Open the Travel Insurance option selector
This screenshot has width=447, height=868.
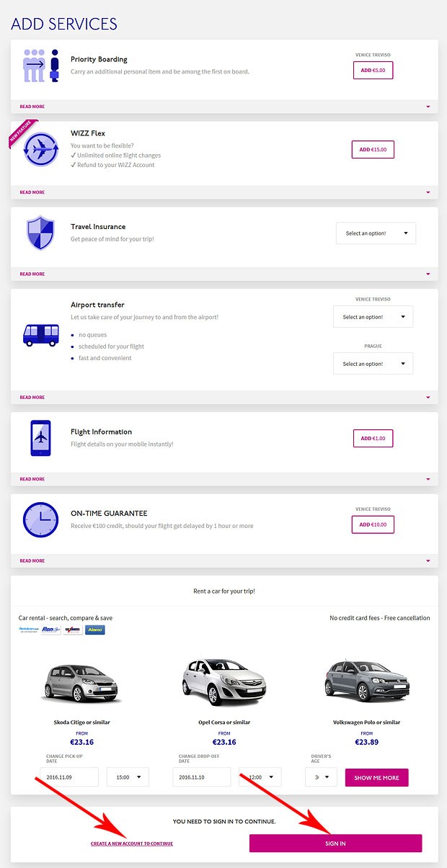[376, 233]
